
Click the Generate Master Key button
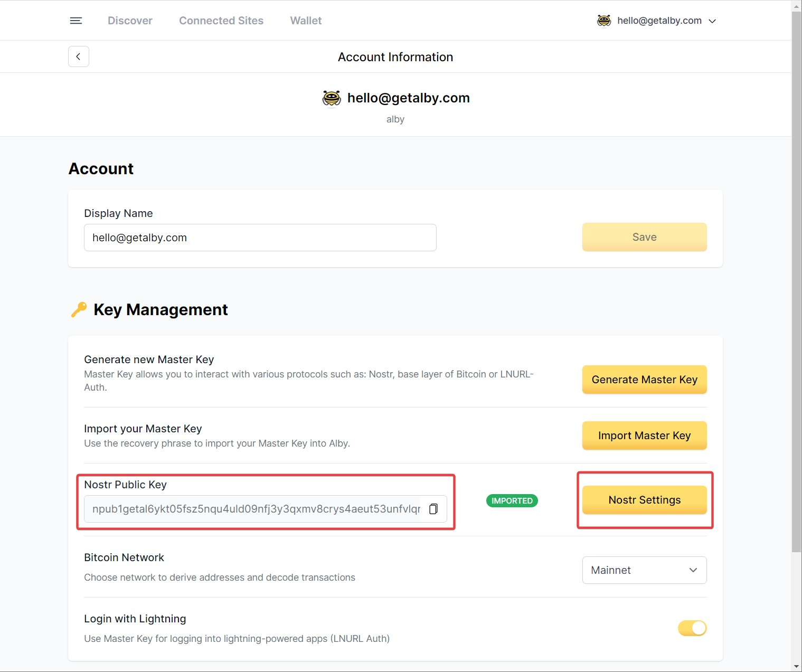coord(644,380)
